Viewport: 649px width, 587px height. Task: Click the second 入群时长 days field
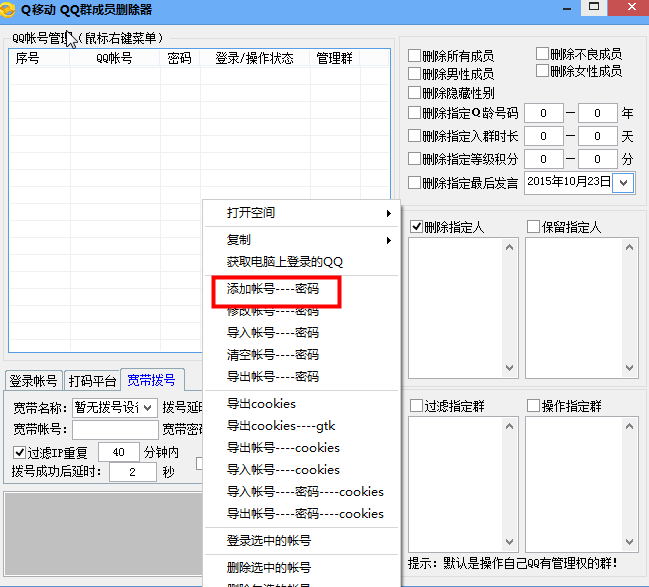pos(597,136)
